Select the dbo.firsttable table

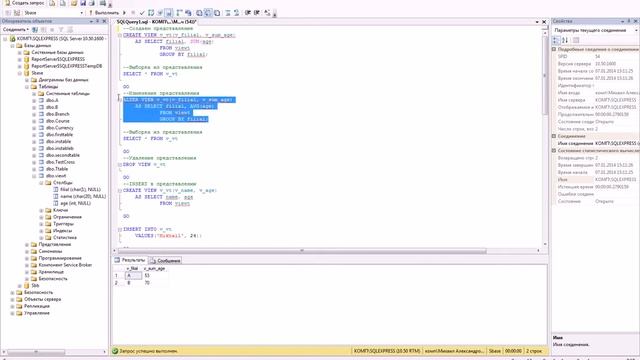[x=60, y=135]
